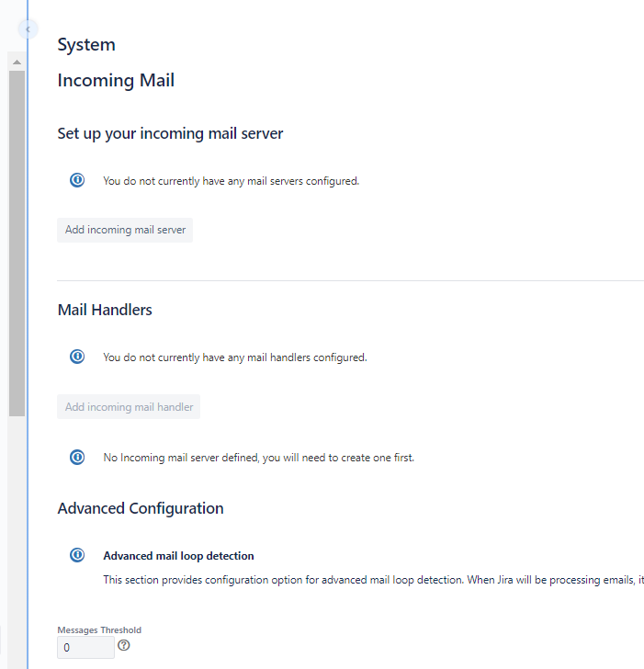Click info icon beside no mail handlers message
This screenshot has width=644, height=669.
point(77,357)
